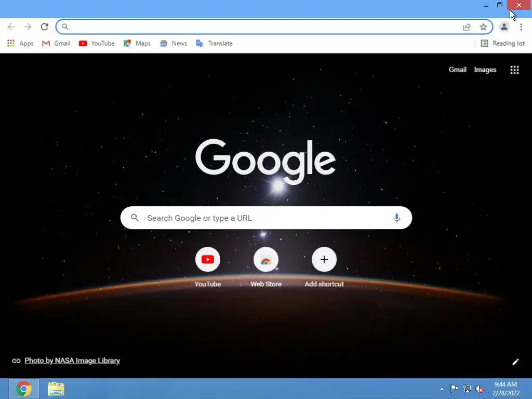Start voice search with the microphone
Screen dimensions: 532x399
pyautogui.click(x=396, y=218)
